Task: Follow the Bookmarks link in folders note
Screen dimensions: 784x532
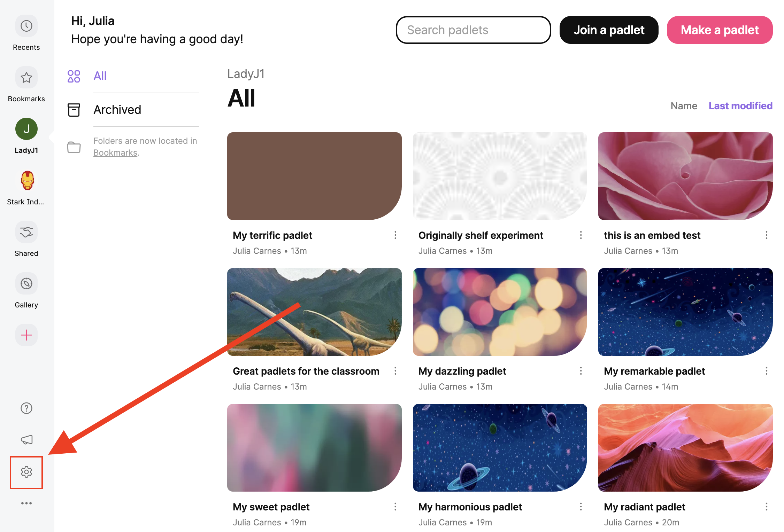Action: tap(115, 153)
